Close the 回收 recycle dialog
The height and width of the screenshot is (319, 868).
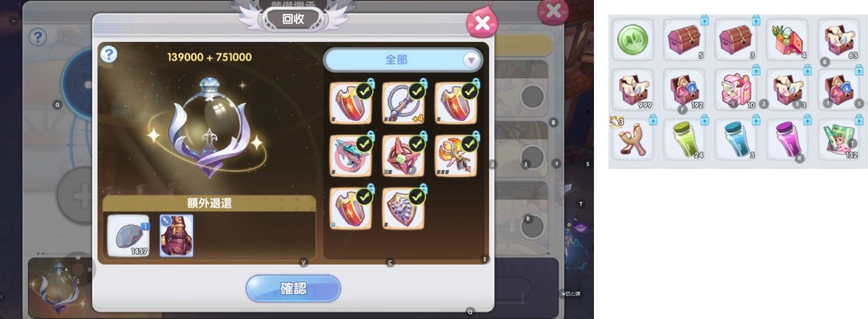[x=482, y=23]
